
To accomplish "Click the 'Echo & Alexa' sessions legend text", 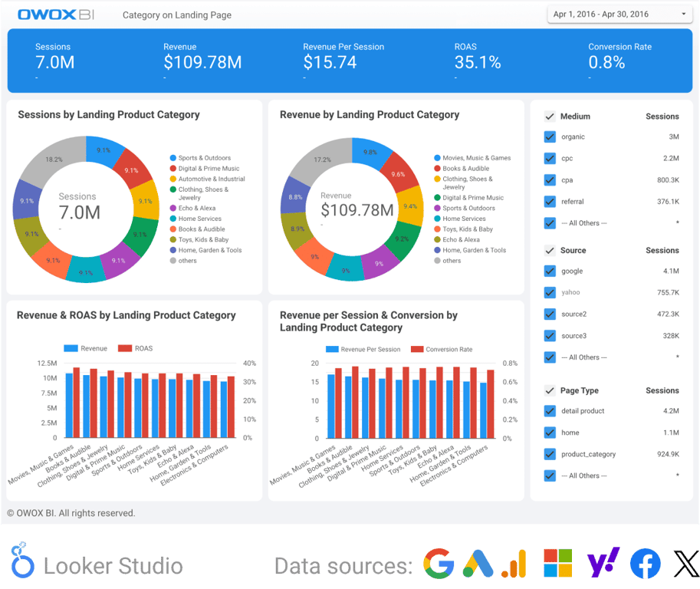I will [197, 208].
